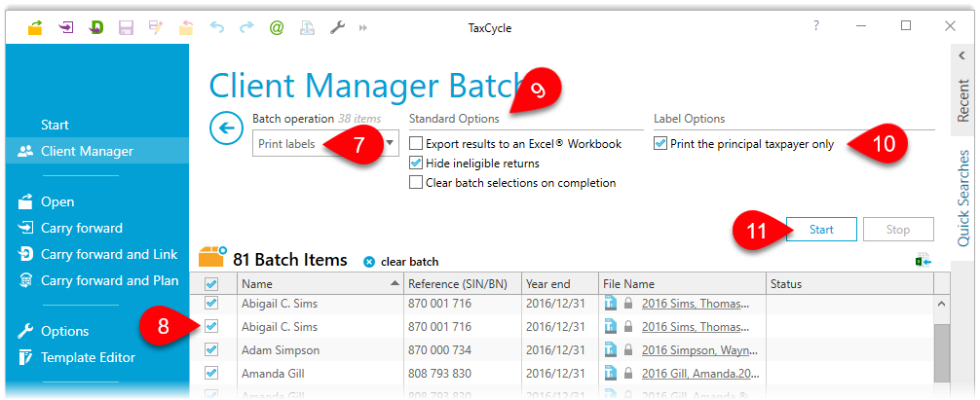
Task: Uncheck the 808 793 830 row checkbox
Action: (x=211, y=373)
